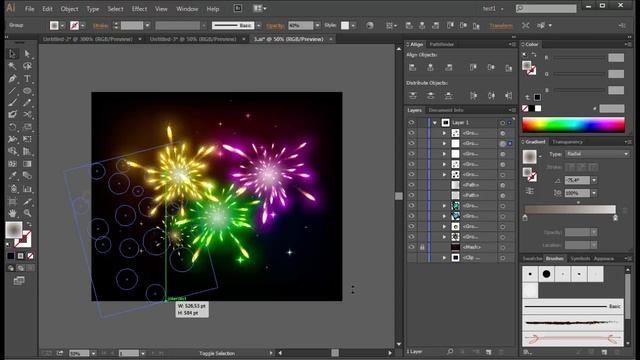The width and height of the screenshot is (640, 360).
Task: Toggle visibility eye of <Mask> row
Action: [x=411, y=247]
